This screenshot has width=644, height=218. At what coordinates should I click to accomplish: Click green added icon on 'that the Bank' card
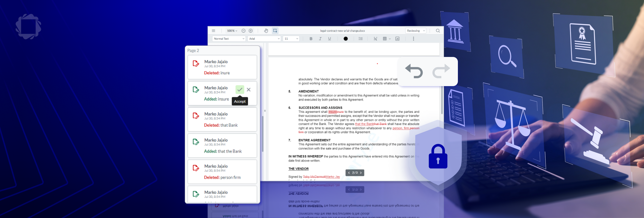click(x=196, y=142)
